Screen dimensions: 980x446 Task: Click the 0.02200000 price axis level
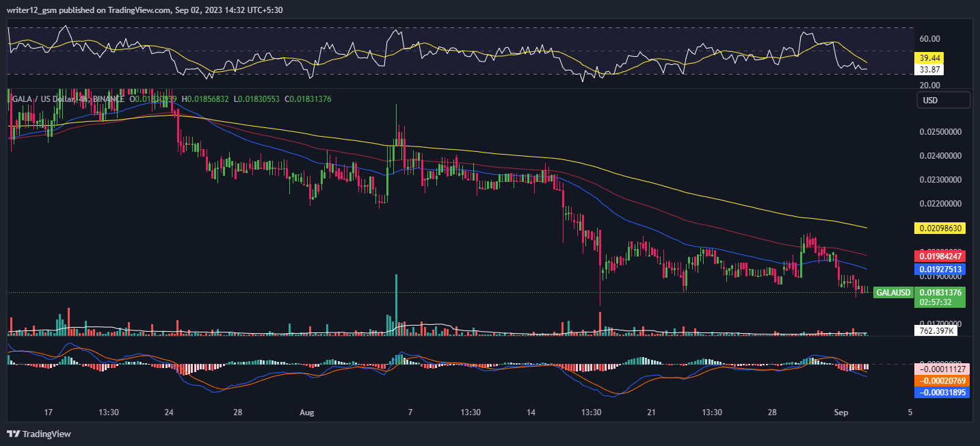point(941,204)
